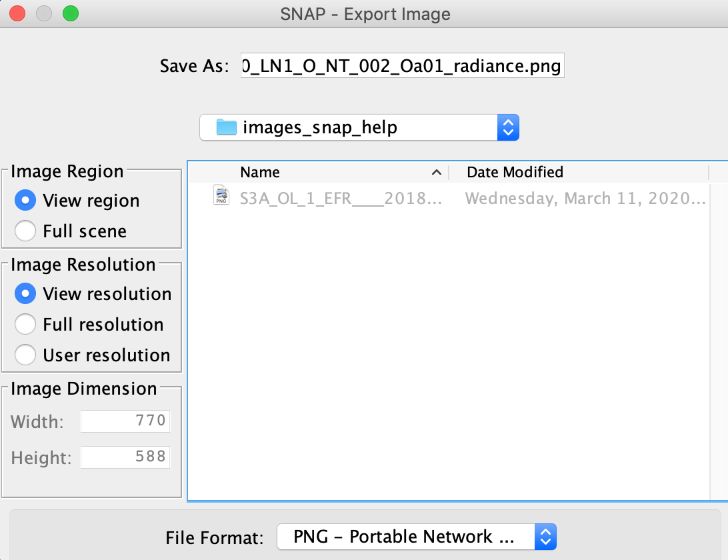Open the File Format dropdown

(x=545, y=537)
